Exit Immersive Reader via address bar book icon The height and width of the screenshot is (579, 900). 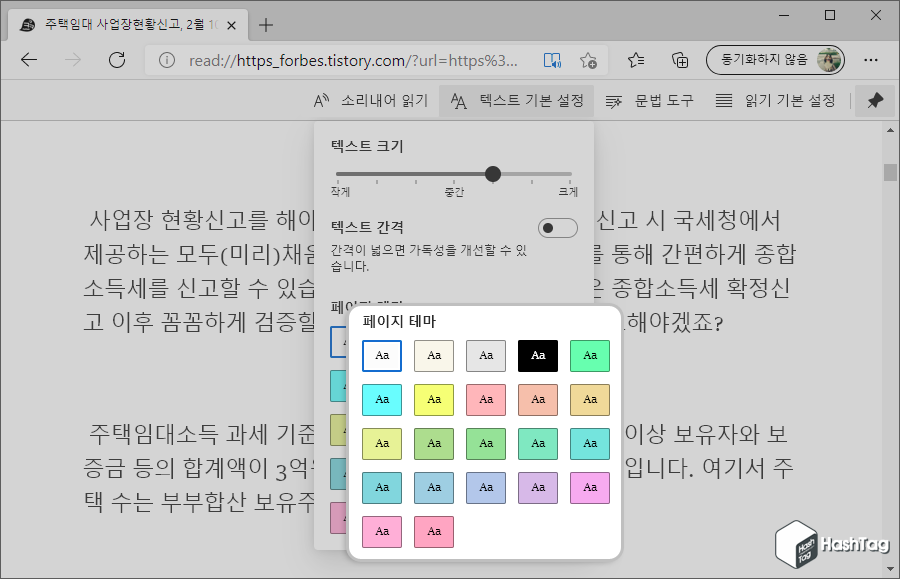pyautogui.click(x=551, y=60)
